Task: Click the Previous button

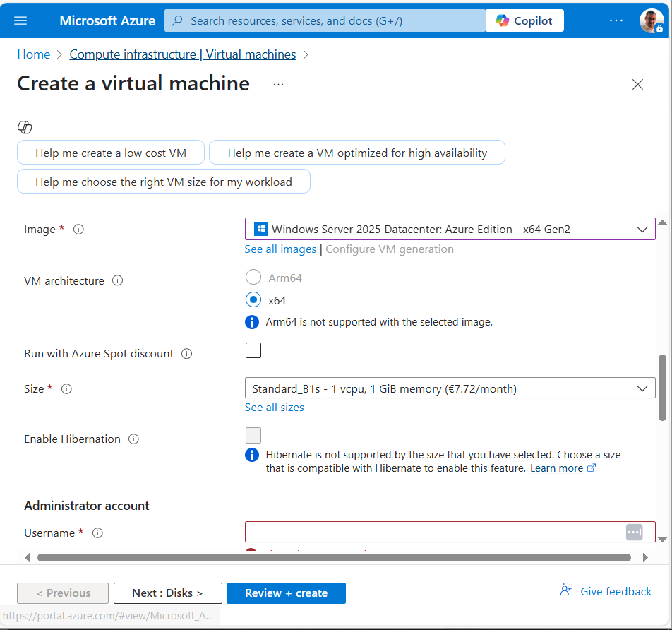Action: pyautogui.click(x=63, y=593)
